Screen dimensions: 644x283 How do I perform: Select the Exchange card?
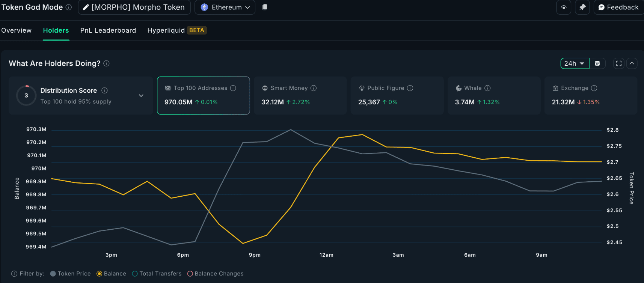[x=591, y=95]
